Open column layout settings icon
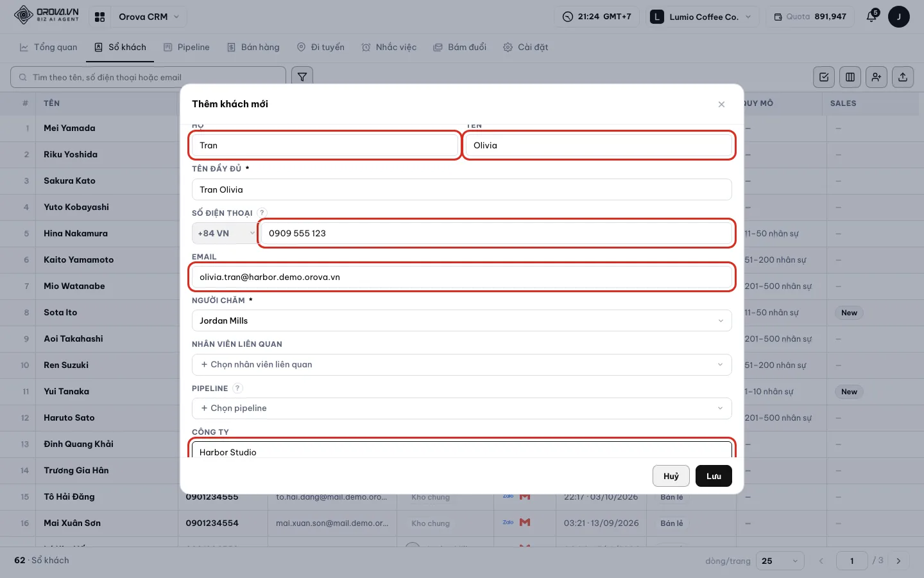 pos(850,77)
